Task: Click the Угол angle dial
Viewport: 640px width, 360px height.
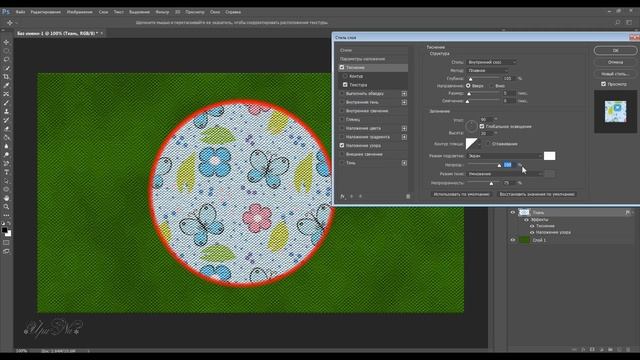Action: click(x=471, y=126)
